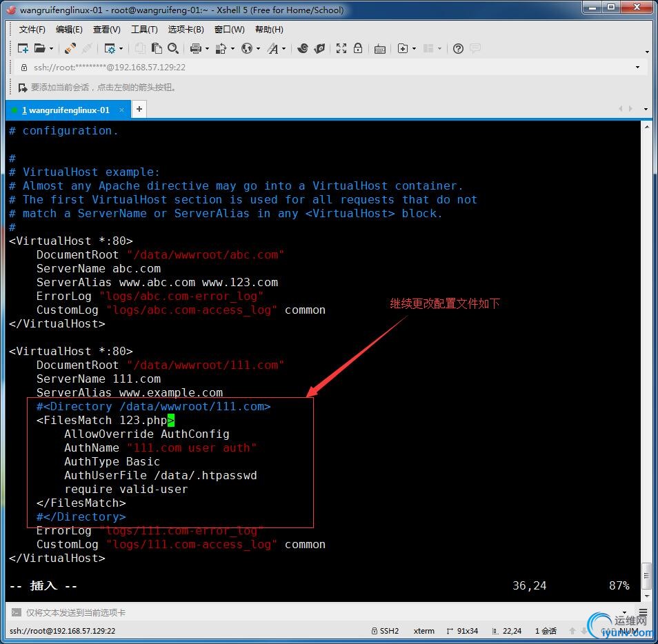Open the 文件(F) menu
658x644 pixels.
coord(32,30)
